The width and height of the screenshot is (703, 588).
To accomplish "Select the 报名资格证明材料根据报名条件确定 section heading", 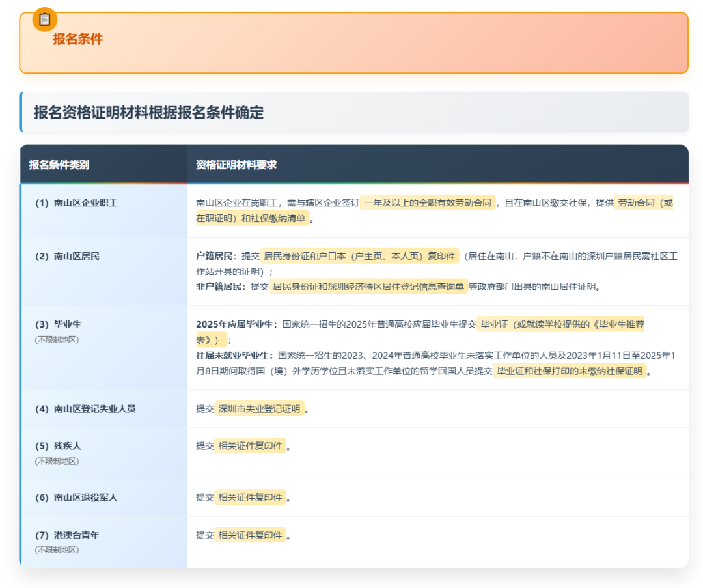I will 148,113.
